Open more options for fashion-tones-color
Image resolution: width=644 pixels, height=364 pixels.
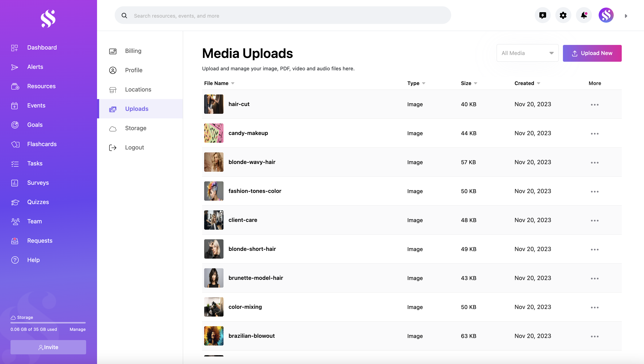(x=594, y=192)
